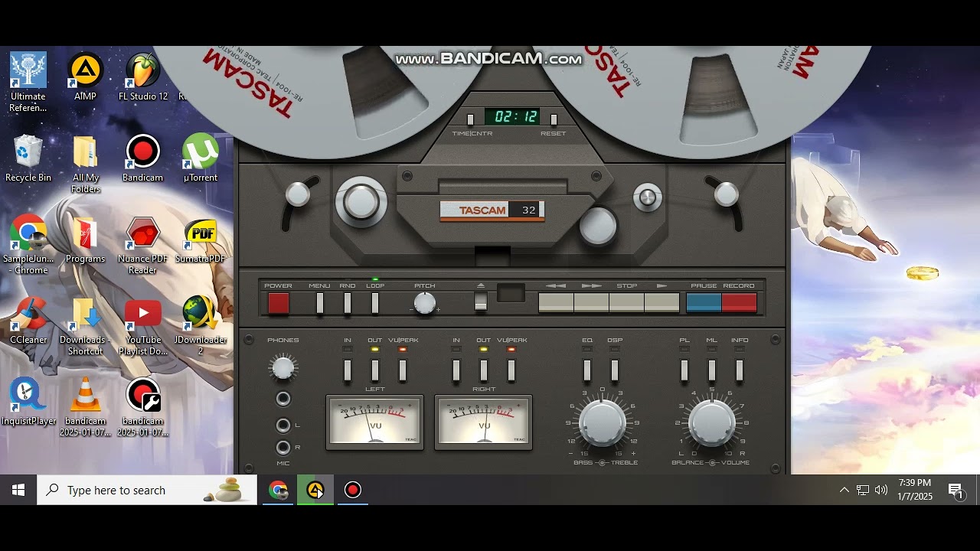
Task: Open FL Studio 12 desktop shortcut
Action: (143, 77)
